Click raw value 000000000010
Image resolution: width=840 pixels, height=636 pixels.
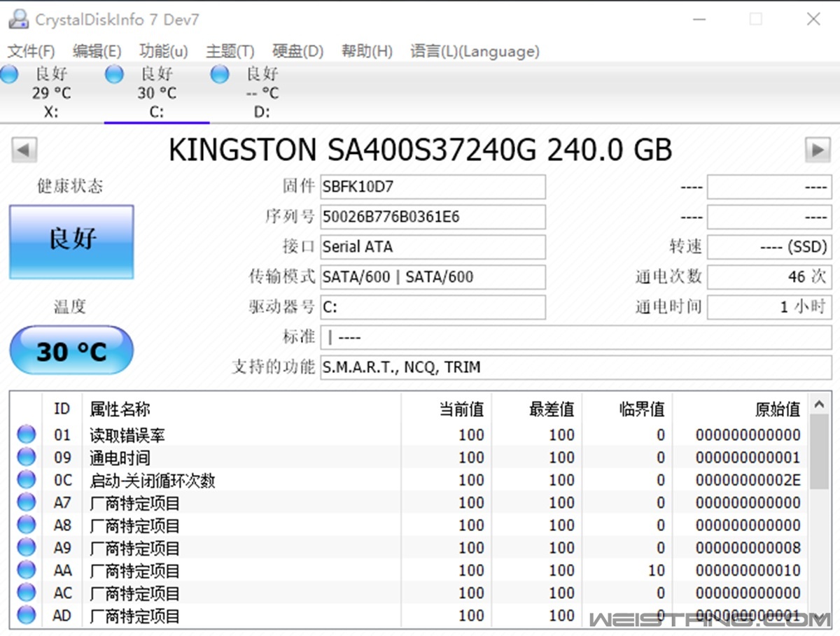point(748,570)
